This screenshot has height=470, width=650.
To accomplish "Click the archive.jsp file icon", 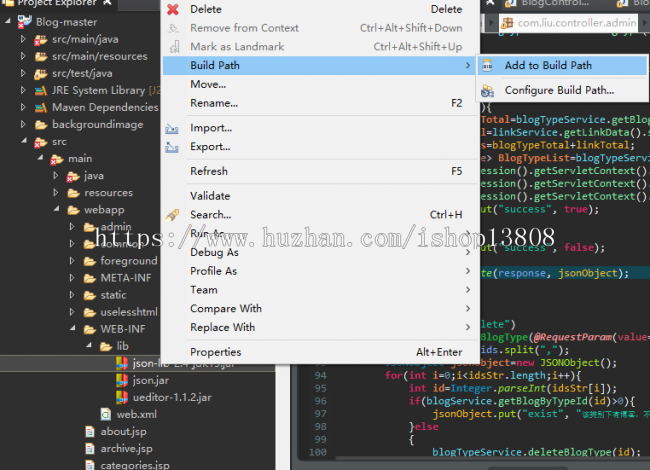I will (90, 448).
